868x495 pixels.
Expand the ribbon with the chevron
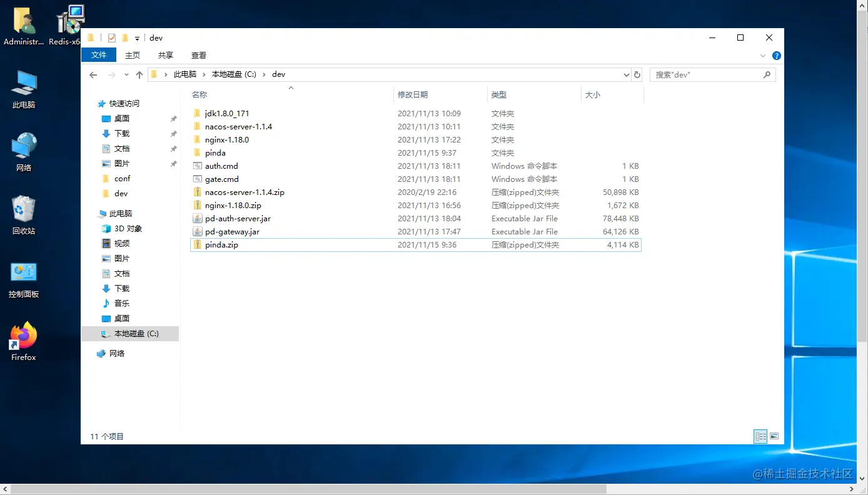(763, 56)
